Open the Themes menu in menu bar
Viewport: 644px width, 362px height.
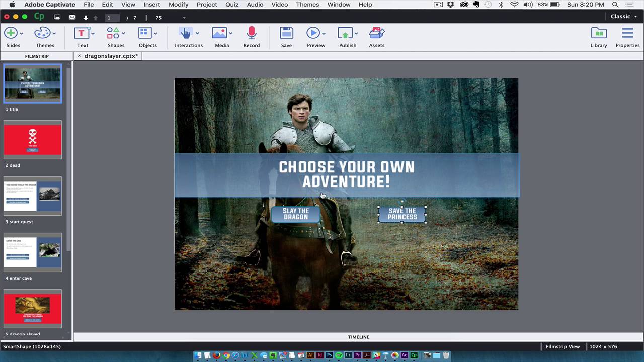(x=307, y=5)
